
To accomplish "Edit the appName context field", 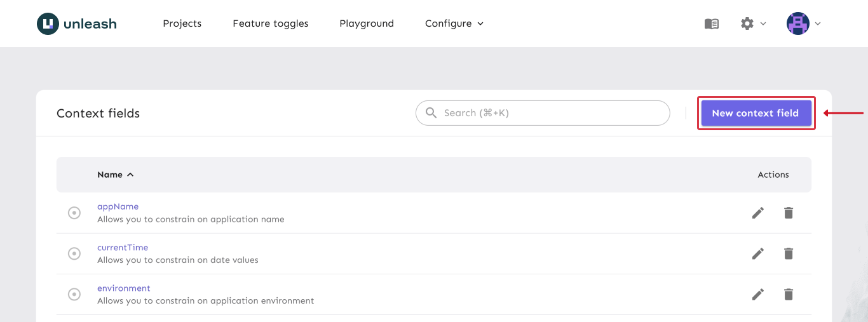I will click(x=757, y=213).
